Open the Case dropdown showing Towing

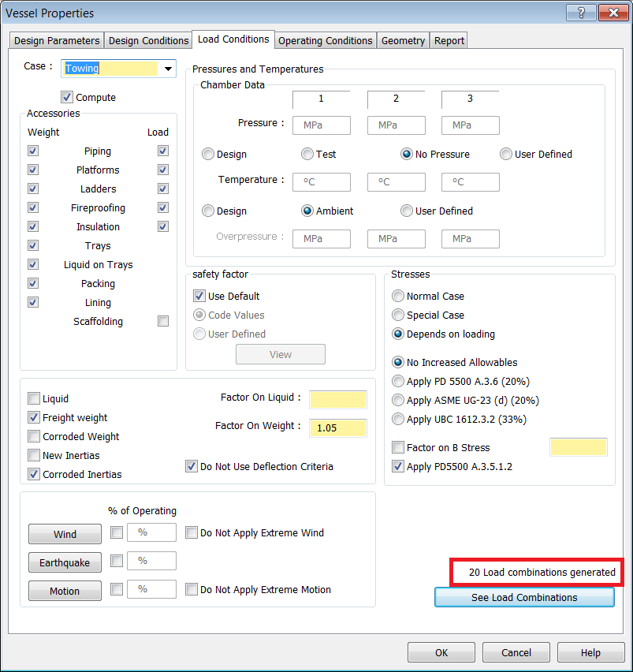(x=168, y=69)
